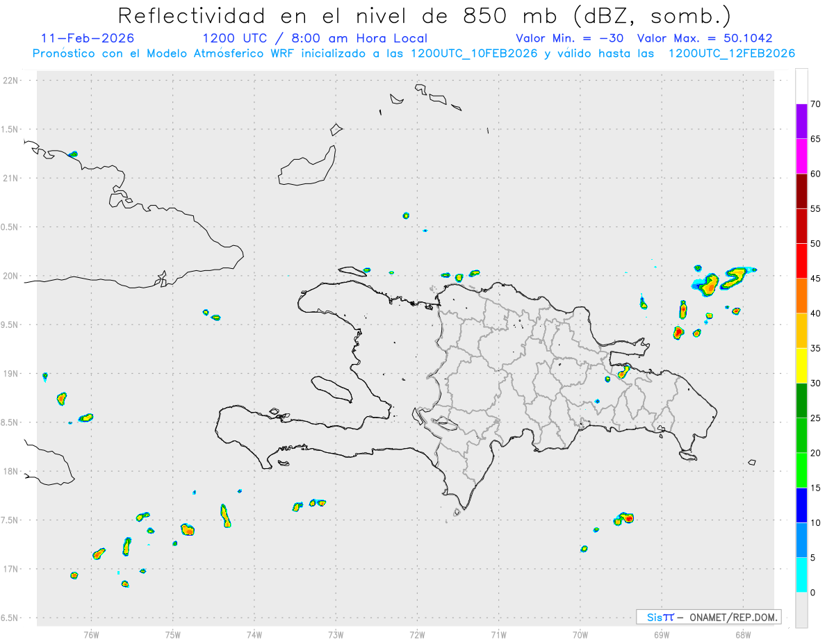Click the 'Valor Max. = 50.1042' text

tap(705, 38)
